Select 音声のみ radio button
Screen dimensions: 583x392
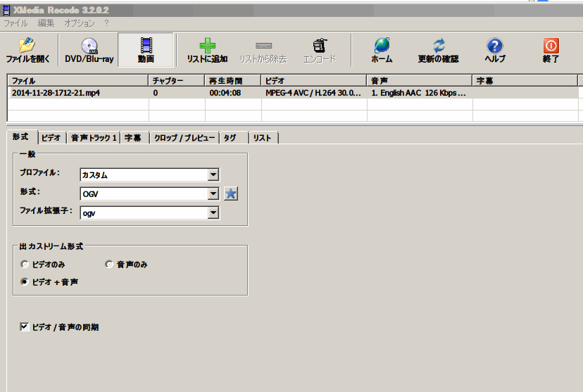click(x=109, y=264)
